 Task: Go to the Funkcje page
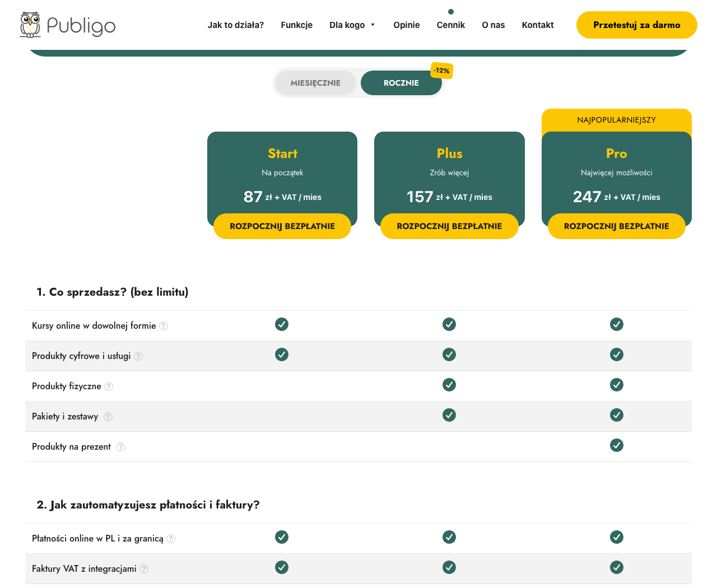(x=297, y=25)
